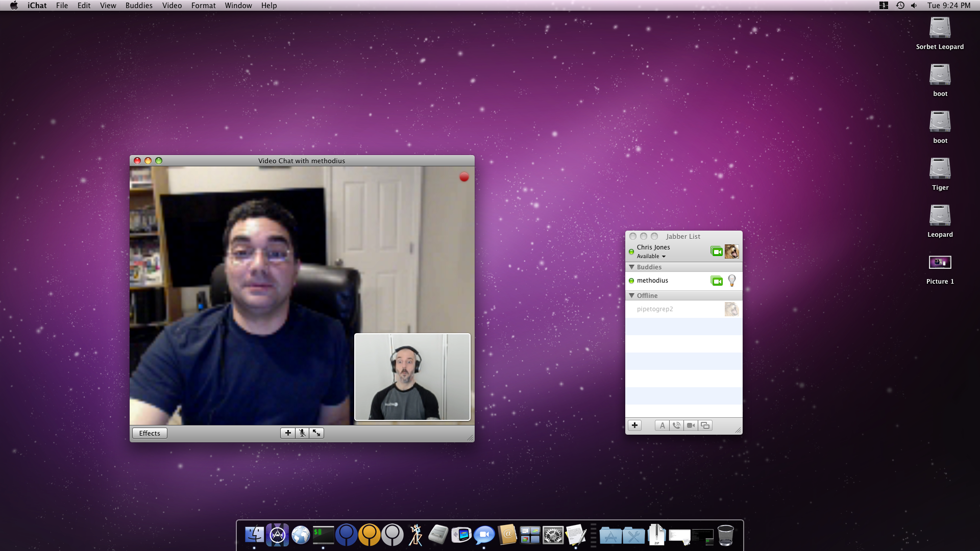
Task: Open the handheld console emulator in the Dock
Action: (x=461, y=535)
